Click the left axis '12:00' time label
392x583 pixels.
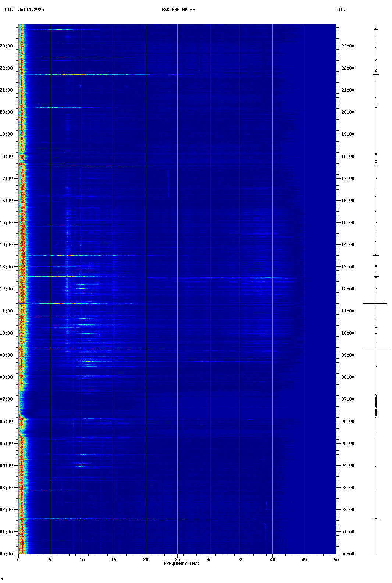6,289
